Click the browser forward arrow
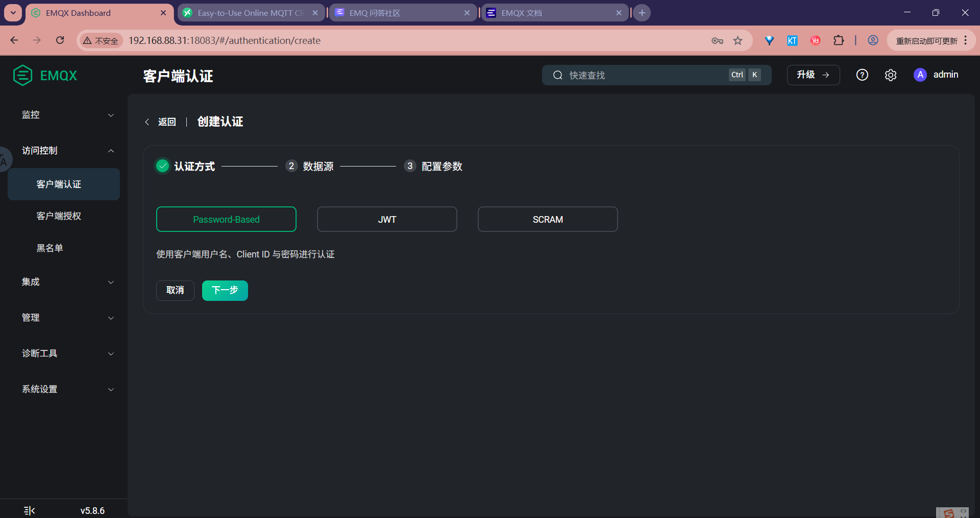Screen dimensions: 980x518 coord(37,40)
